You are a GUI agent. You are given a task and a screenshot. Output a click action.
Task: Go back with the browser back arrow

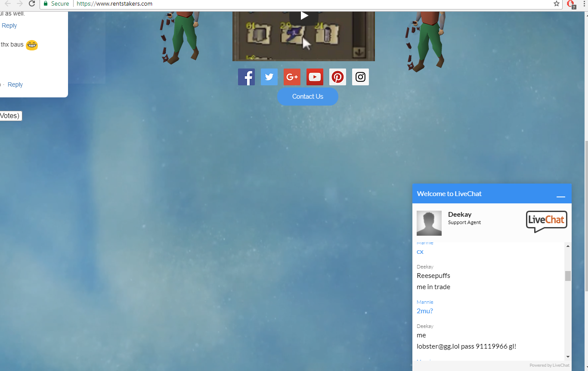coord(7,3)
